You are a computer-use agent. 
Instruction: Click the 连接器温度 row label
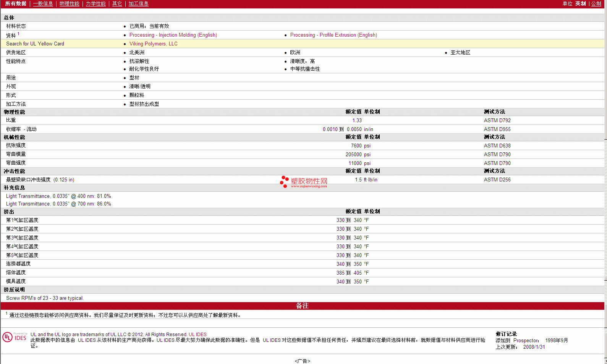click(x=18, y=264)
